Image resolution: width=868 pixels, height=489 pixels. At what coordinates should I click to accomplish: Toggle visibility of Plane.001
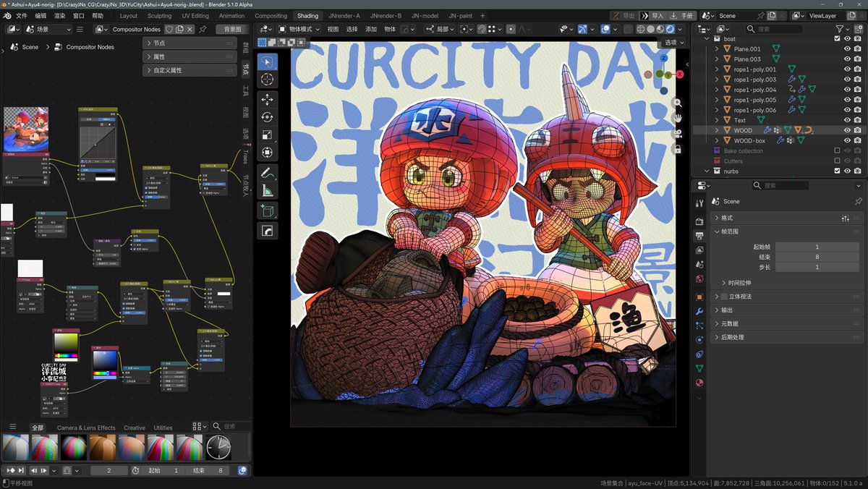click(x=847, y=49)
